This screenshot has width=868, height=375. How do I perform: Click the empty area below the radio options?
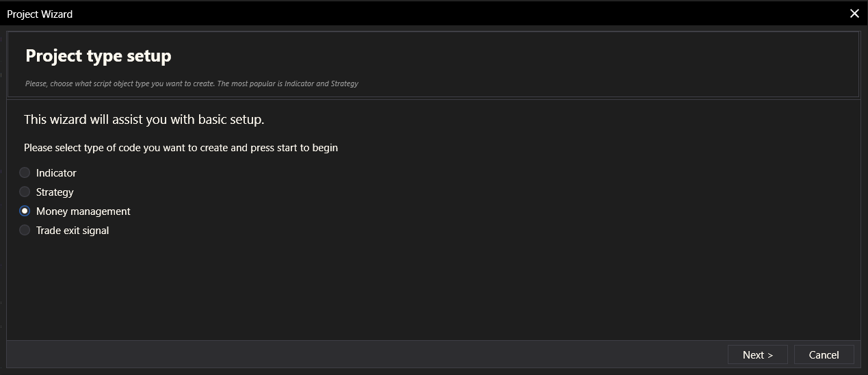tap(431, 287)
